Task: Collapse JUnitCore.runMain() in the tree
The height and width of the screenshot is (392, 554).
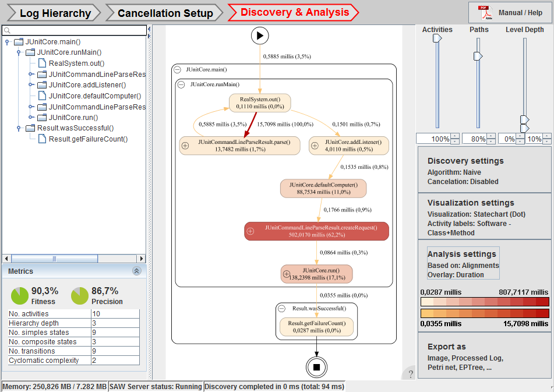Action: coord(20,52)
